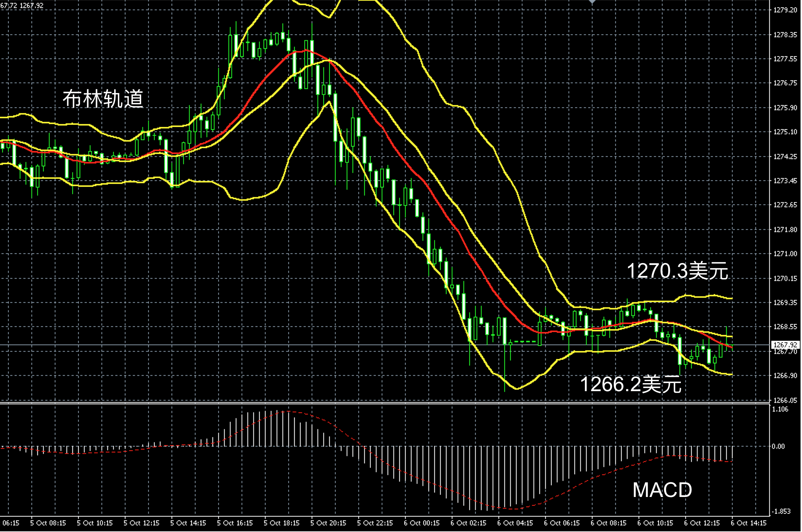Click the 1275.10 price axis label

click(x=785, y=132)
